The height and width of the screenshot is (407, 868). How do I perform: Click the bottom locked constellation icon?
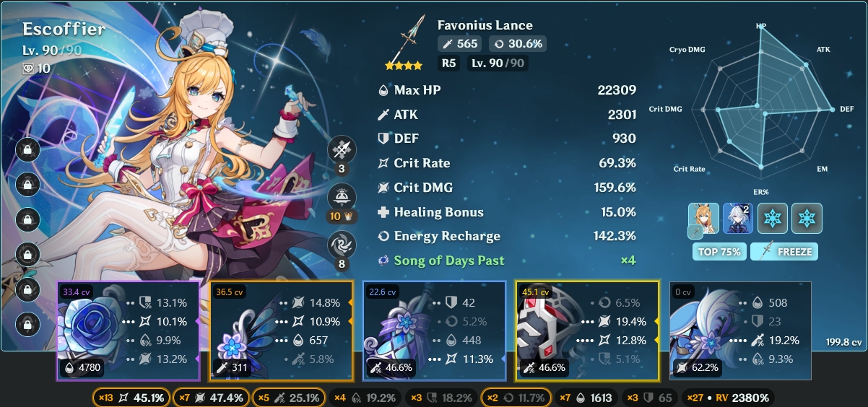point(27,323)
